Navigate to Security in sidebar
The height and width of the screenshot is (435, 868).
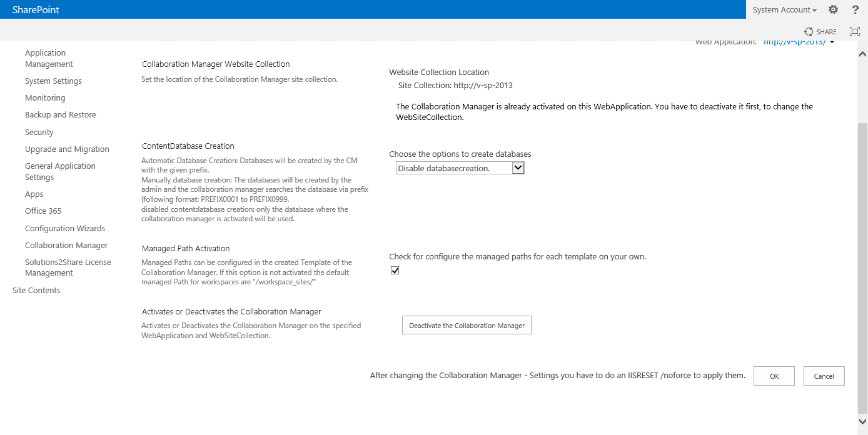[39, 132]
